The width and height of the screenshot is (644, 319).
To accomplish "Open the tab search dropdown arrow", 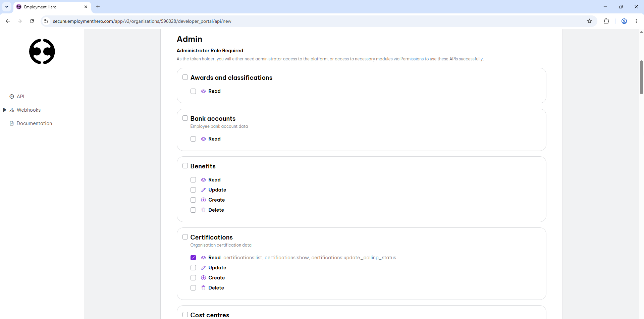I will click(7, 7).
